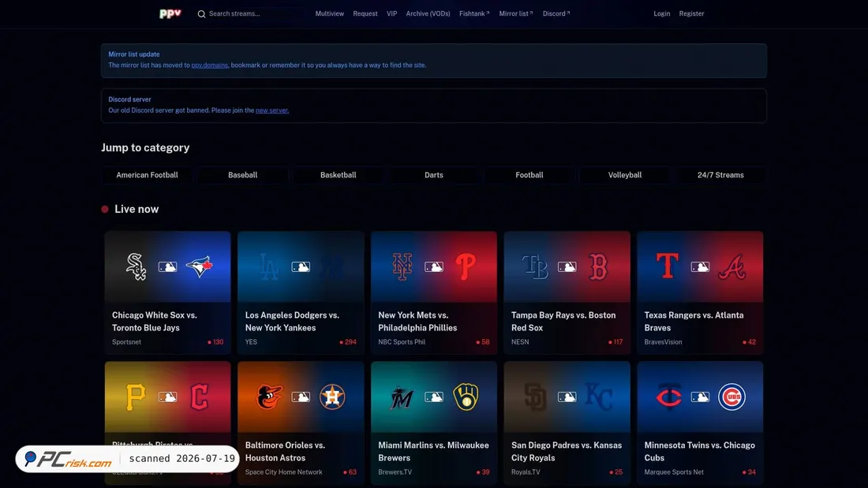This screenshot has width=868, height=488.
Task: Click the Pittsburgh Pirates P logo
Action: tap(136, 397)
